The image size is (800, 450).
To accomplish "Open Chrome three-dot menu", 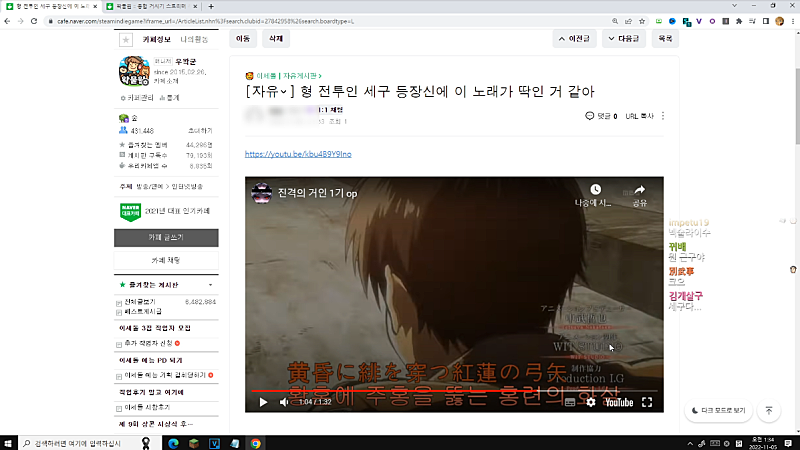I will [x=793, y=21].
